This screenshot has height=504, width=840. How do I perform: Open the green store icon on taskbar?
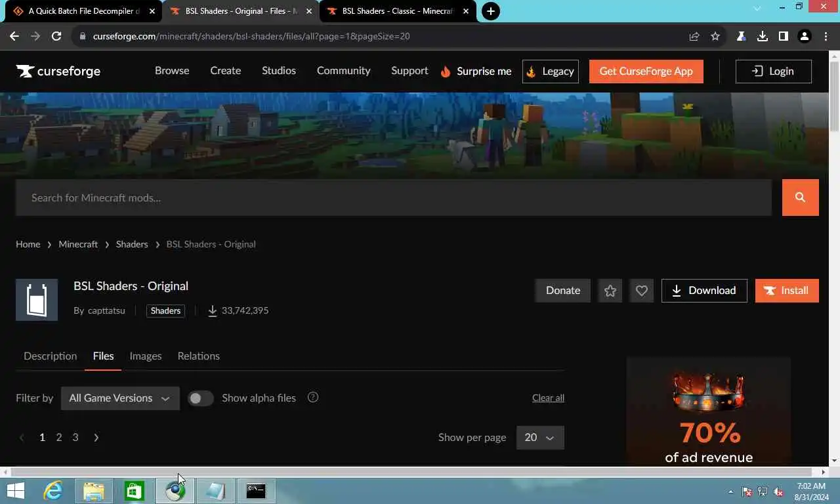(x=134, y=491)
